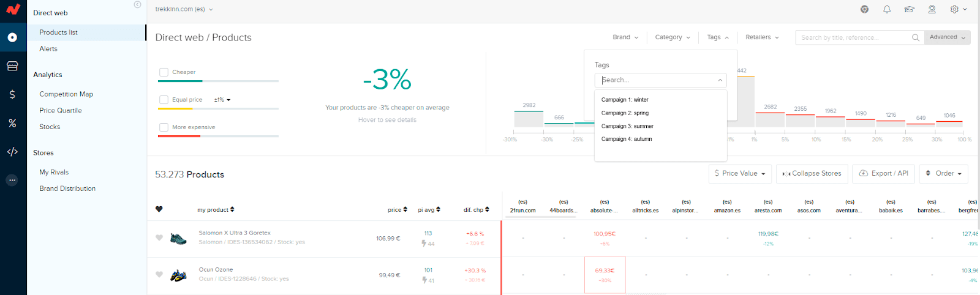Screen dimensions: 980x295
Task: Open the Salomon X Ultra 3 Goretex title
Action: pos(235,233)
